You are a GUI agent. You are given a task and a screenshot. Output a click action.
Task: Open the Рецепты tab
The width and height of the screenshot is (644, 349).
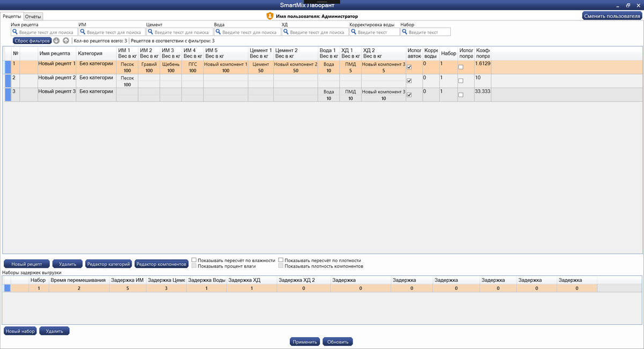point(12,16)
